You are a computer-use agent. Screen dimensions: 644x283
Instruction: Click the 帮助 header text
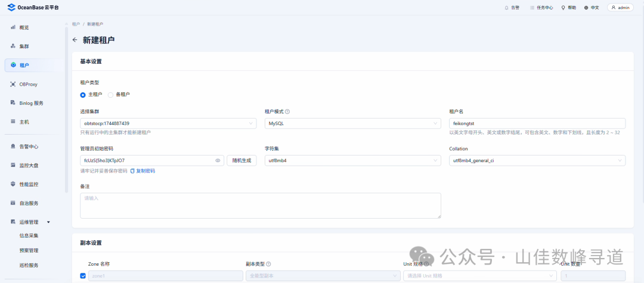(x=572, y=7)
